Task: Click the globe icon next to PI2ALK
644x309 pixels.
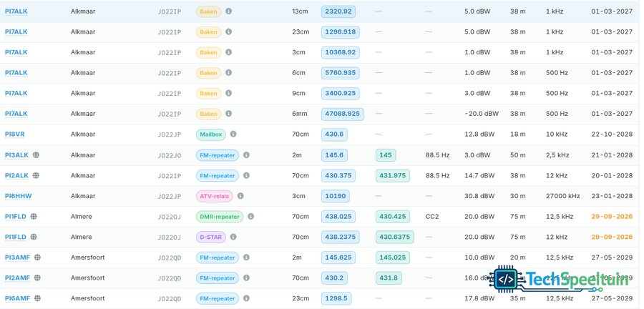Action: (36, 176)
